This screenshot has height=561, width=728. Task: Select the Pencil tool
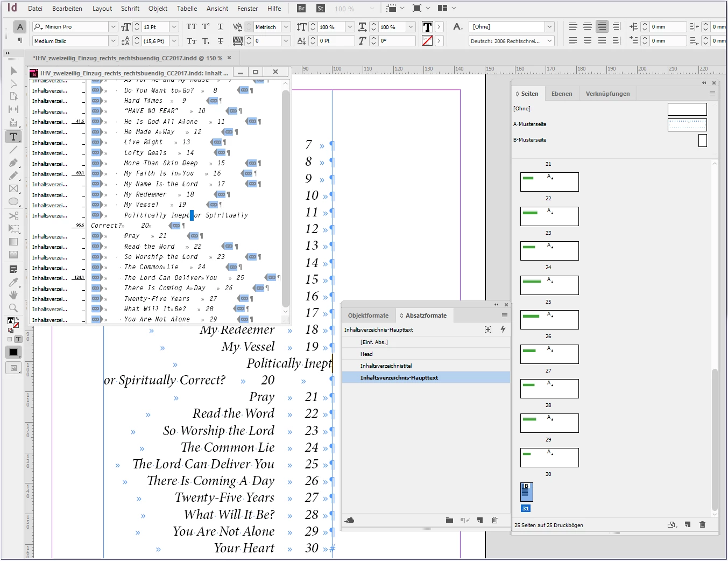13,176
